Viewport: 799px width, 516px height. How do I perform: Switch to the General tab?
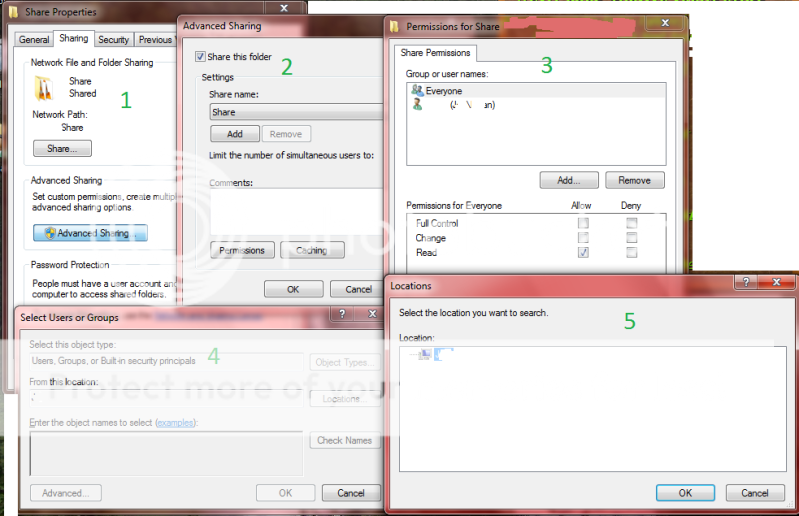[34, 40]
